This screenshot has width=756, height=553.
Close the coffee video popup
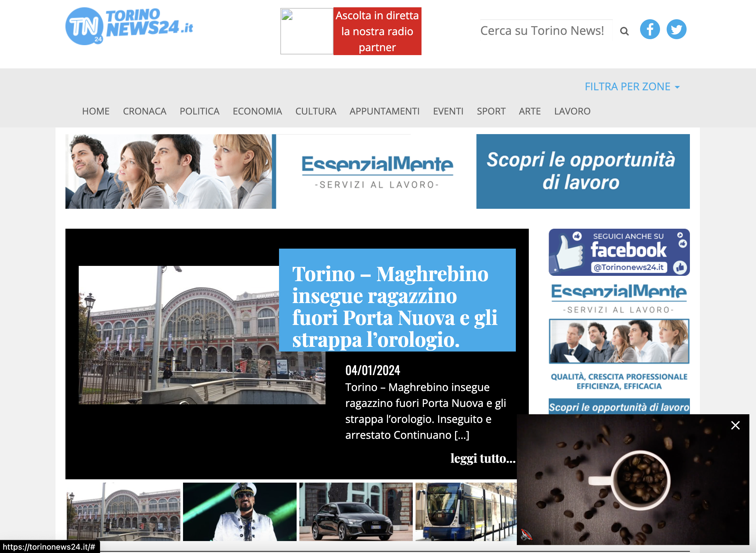click(735, 425)
